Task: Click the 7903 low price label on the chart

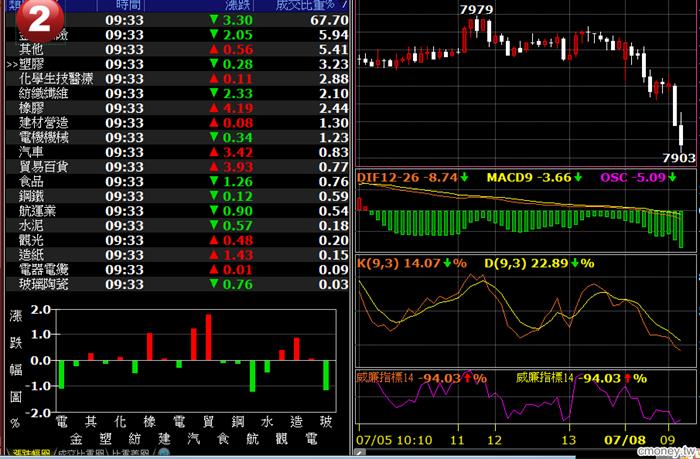Action: (679, 158)
